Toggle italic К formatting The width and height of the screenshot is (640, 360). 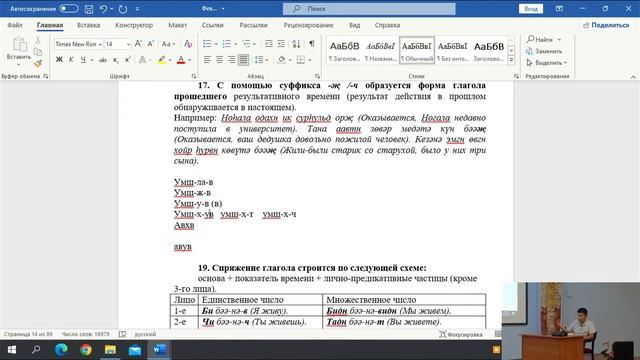coord(71,60)
